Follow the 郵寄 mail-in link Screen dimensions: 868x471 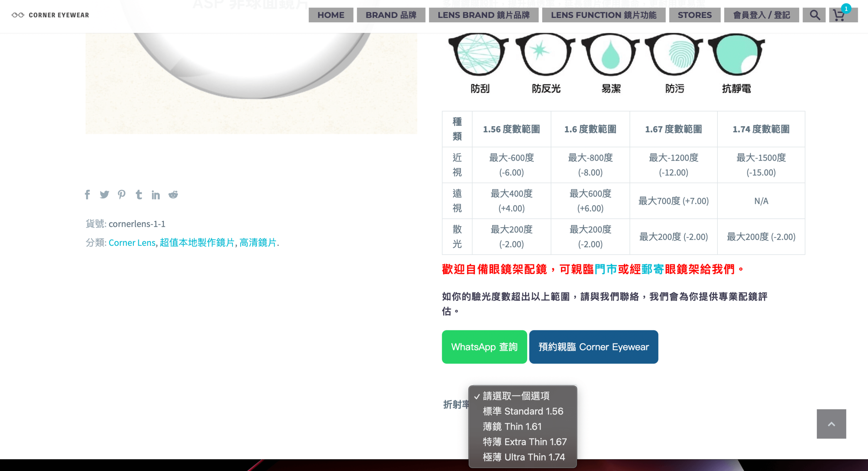(x=652, y=269)
